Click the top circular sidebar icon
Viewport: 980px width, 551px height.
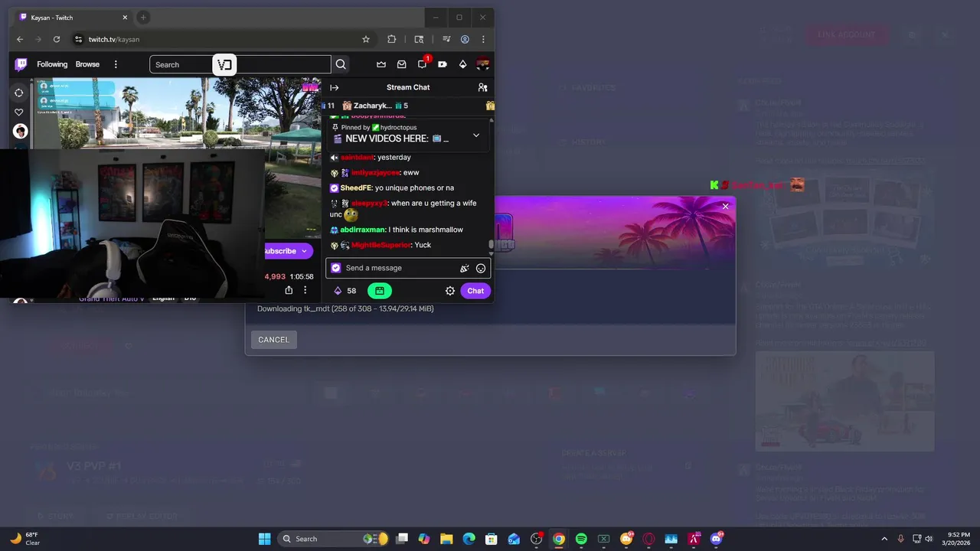pos(19,93)
